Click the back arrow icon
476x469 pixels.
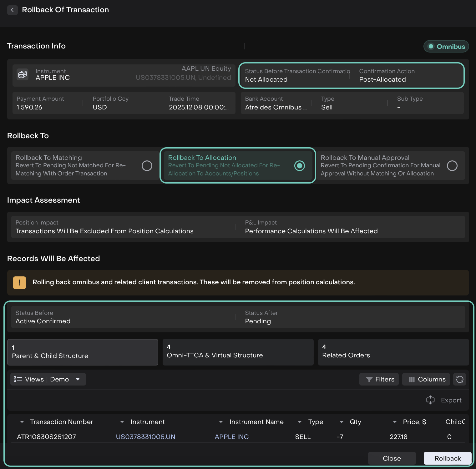[x=12, y=10]
